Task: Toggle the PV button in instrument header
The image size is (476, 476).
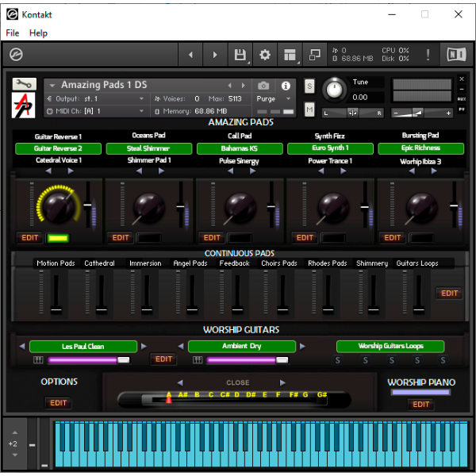Action: click(462, 109)
